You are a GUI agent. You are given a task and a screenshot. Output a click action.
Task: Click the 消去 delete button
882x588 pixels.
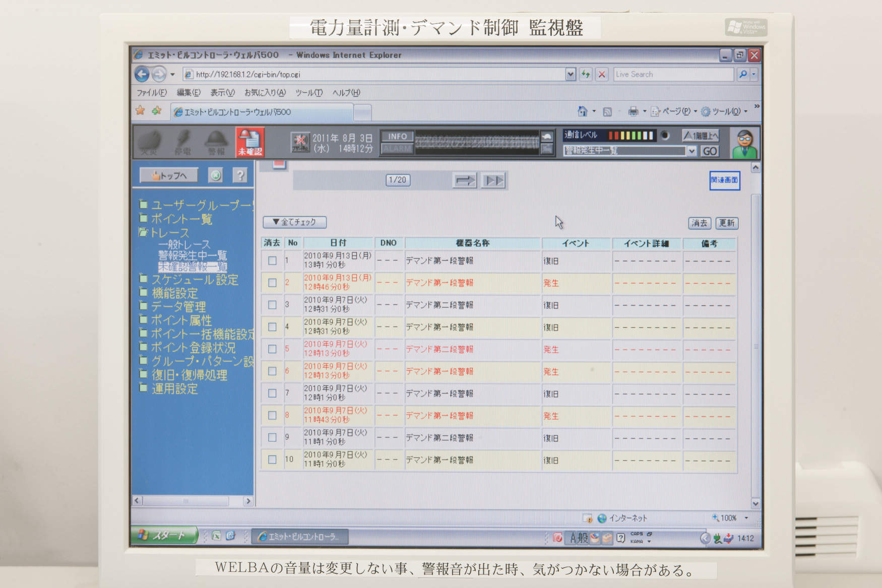[x=699, y=223]
